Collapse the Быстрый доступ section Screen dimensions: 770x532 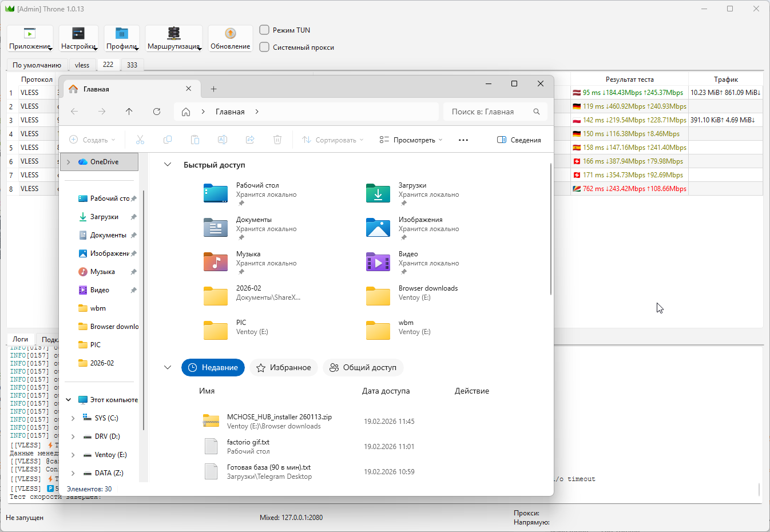[168, 165]
